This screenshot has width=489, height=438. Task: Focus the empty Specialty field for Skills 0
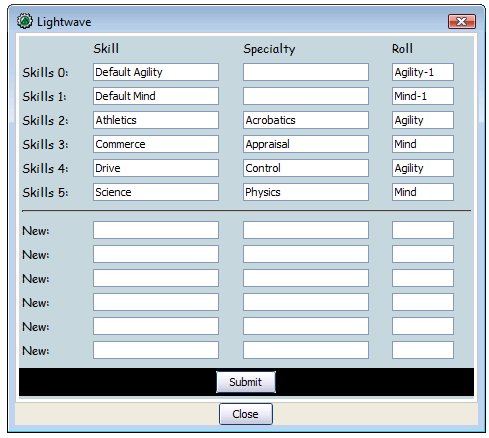tap(306, 72)
